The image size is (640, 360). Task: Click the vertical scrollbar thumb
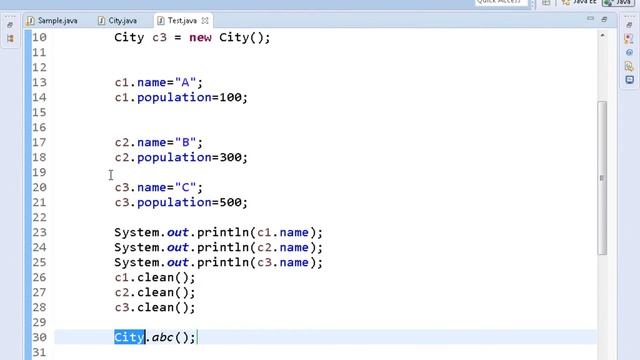[x=602, y=178]
